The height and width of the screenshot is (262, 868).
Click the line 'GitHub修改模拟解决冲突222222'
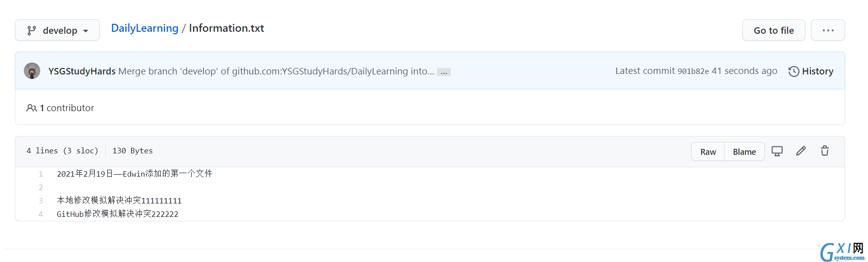click(x=118, y=214)
